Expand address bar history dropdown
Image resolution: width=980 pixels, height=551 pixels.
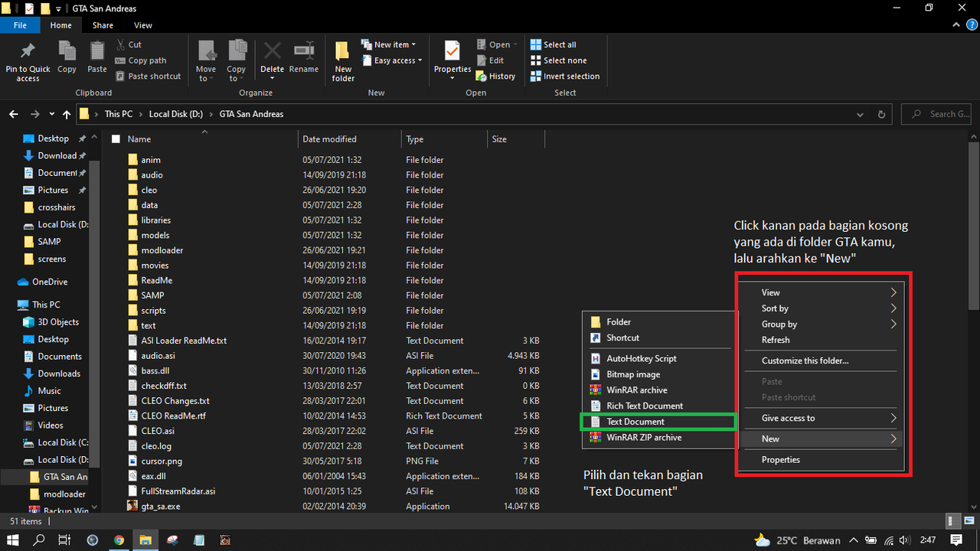pyautogui.click(x=861, y=114)
